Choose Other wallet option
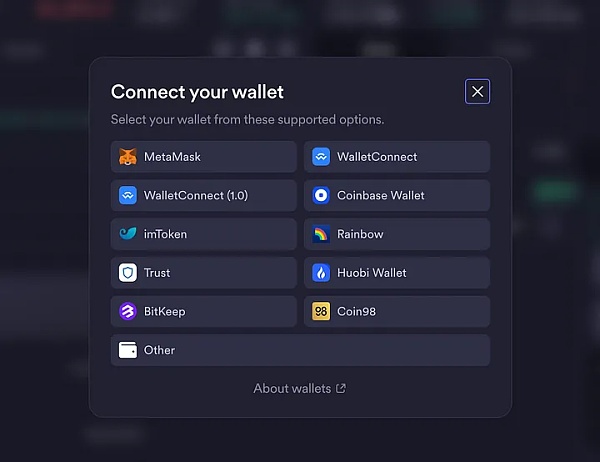The height and width of the screenshot is (462, 600). pos(300,350)
